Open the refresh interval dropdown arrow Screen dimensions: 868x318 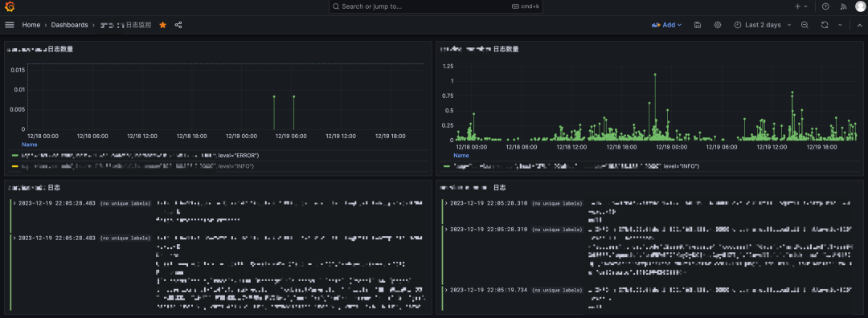[840, 25]
